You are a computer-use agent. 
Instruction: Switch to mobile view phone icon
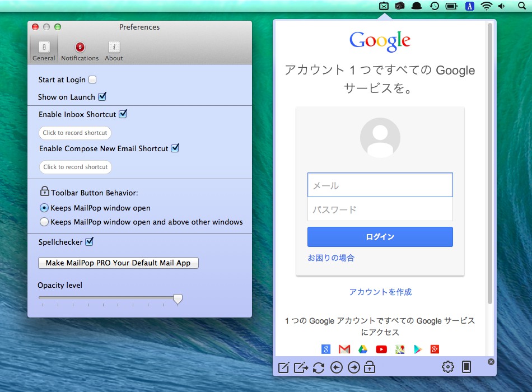pos(466,367)
